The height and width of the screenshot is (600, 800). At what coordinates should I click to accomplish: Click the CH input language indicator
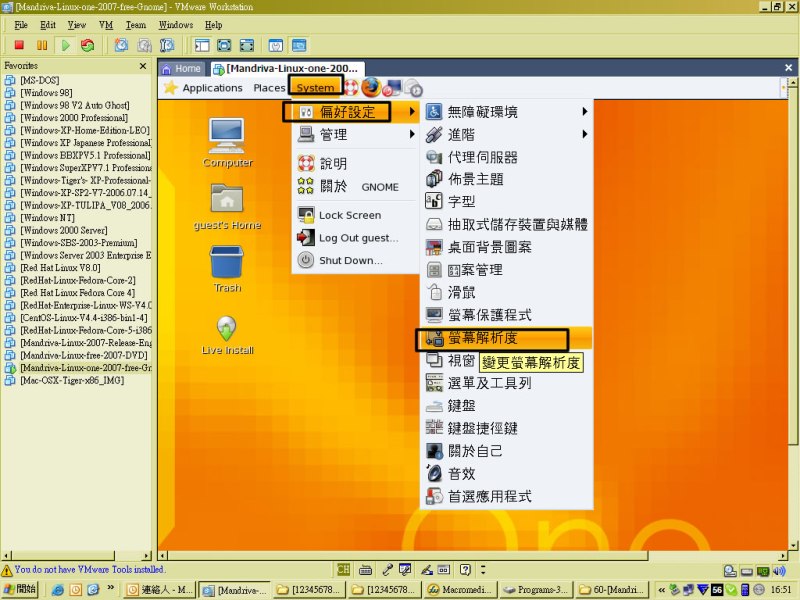tap(343, 569)
